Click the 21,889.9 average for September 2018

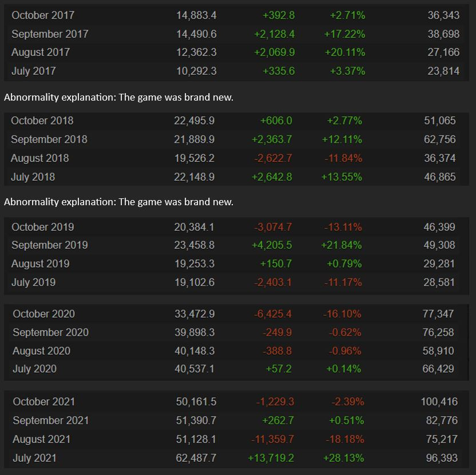click(x=195, y=139)
